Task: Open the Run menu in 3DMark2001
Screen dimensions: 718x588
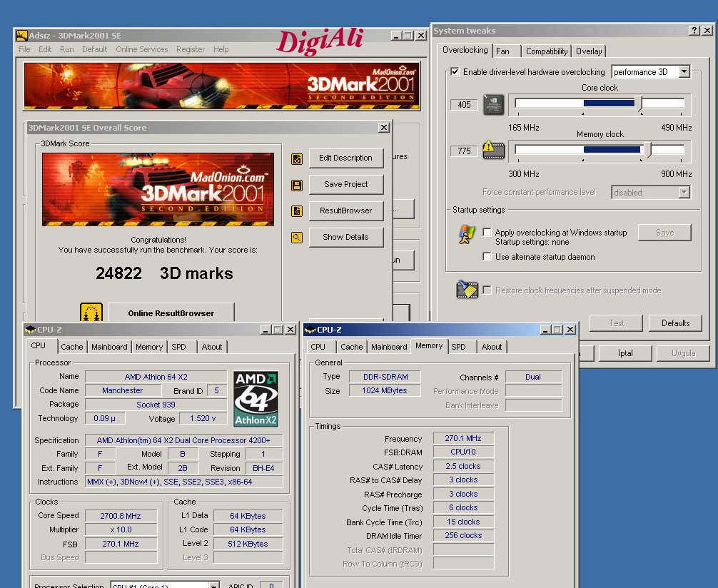Action: 67,49
